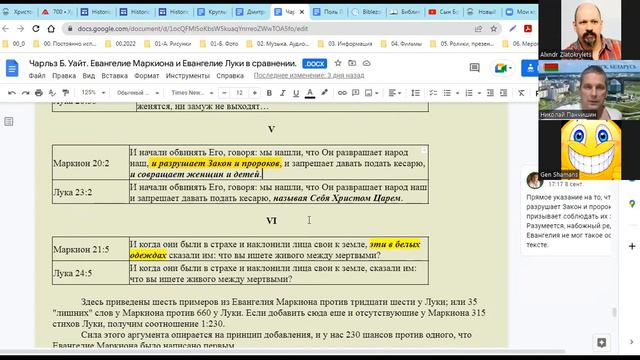Viewport: 640px width, 360px height.
Task: Redo the edit using the toolbar arrow
Action: click(25, 93)
